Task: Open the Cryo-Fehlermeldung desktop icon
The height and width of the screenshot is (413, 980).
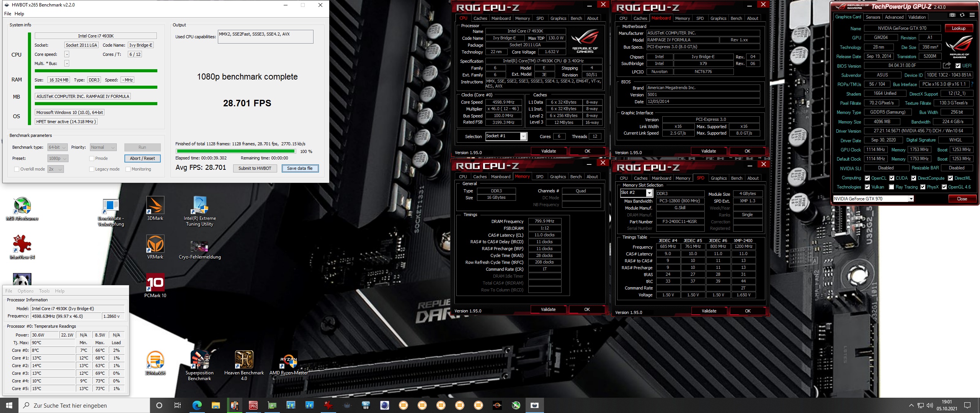Action: click(x=199, y=249)
